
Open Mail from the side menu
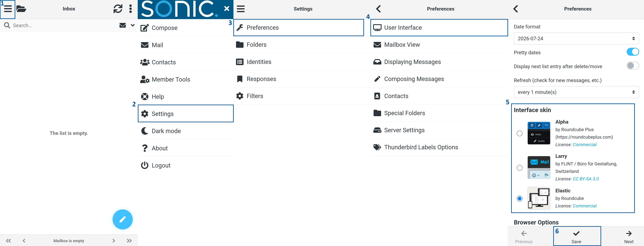(x=186, y=45)
